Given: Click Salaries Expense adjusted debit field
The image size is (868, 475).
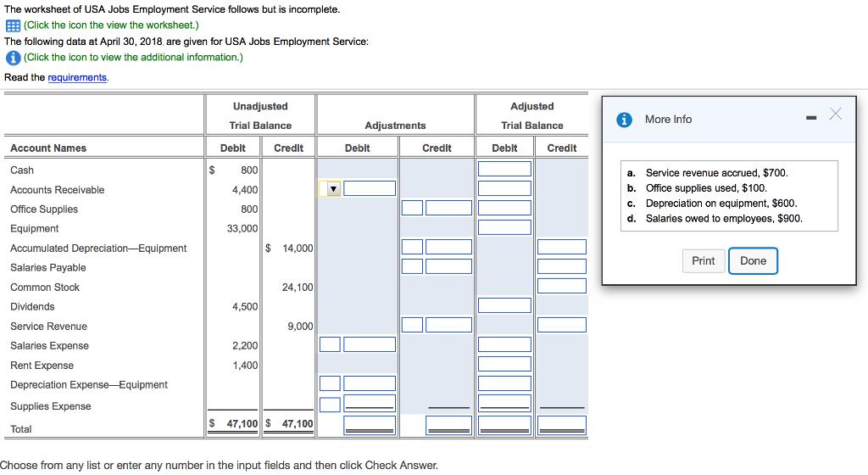Looking at the screenshot, I should 504,344.
